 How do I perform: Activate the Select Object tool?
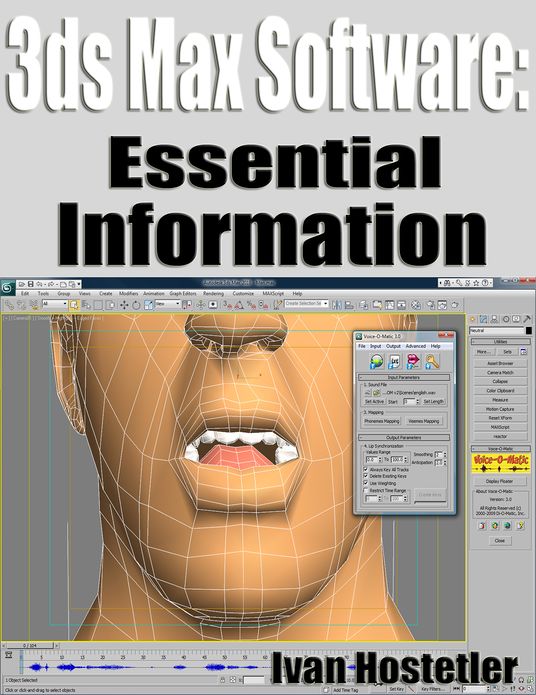tap(74, 305)
